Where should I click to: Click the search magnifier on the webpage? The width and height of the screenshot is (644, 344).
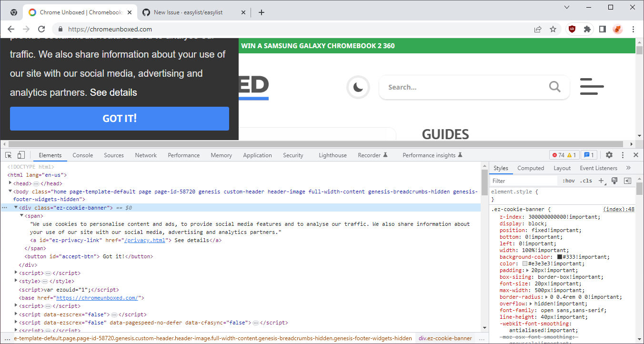(x=554, y=87)
